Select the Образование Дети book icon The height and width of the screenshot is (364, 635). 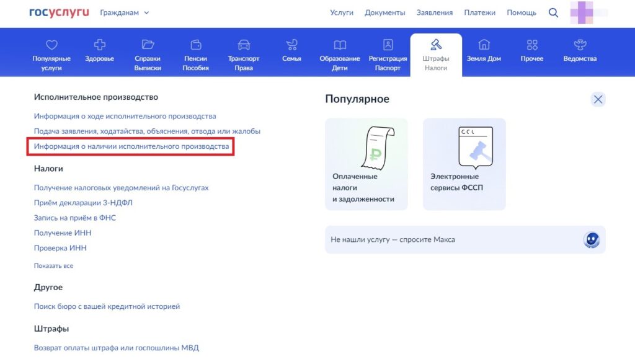point(340,45)
